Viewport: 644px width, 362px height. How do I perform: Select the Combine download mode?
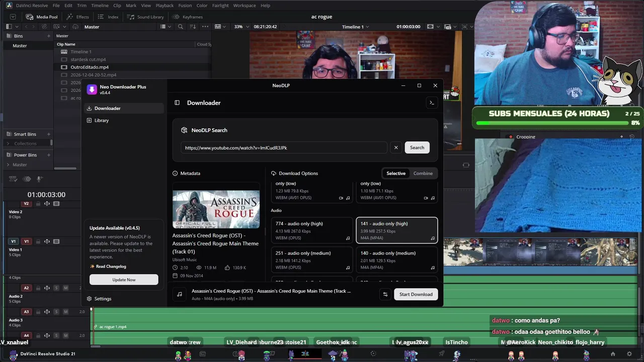click(x=423, y=173)
